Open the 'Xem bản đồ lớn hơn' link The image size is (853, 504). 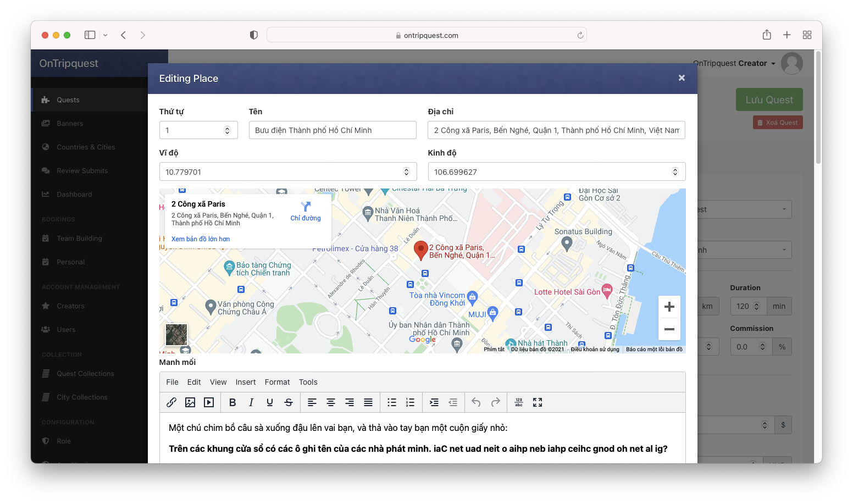click(x=201, y=239)
